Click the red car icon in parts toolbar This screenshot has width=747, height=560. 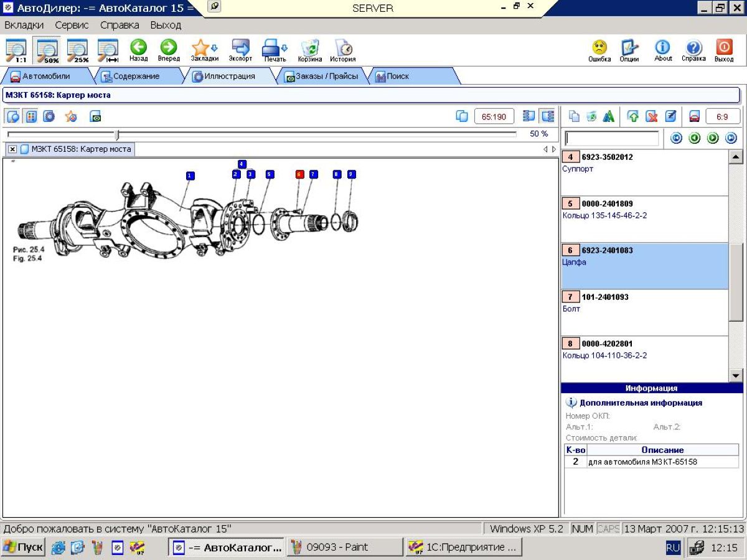click(x=695, y=116)
